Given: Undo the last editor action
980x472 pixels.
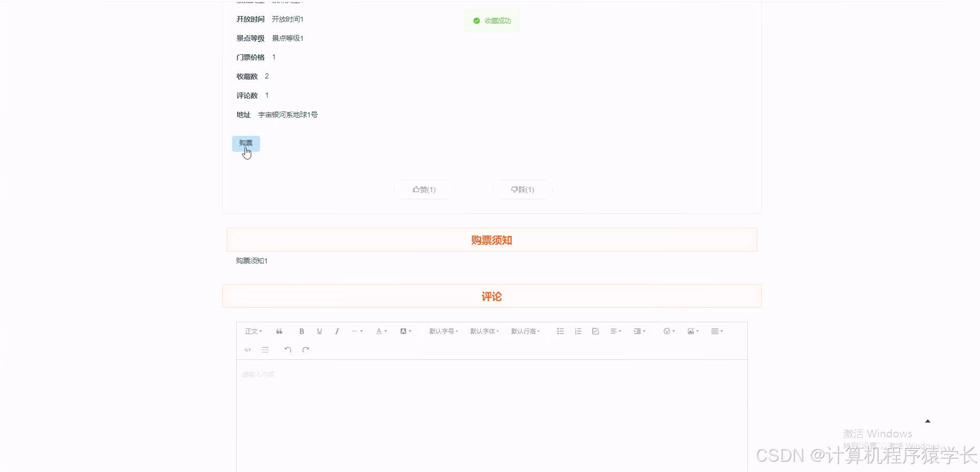Looking at the screenshot, I should [x=288, y=350].
